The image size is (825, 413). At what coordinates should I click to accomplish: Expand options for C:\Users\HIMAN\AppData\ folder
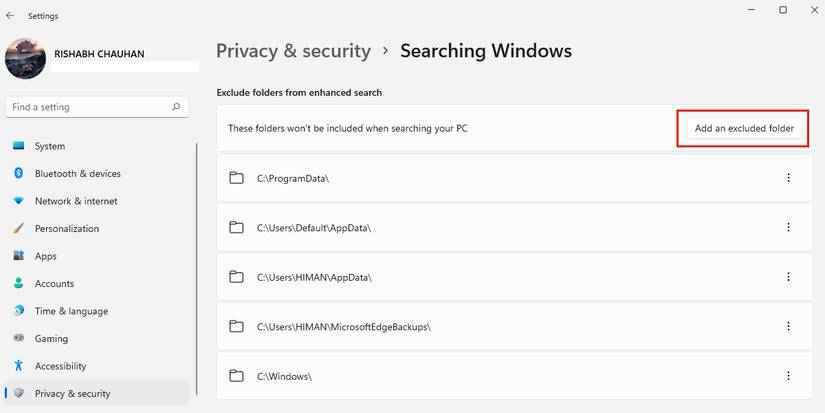[788, 277]
